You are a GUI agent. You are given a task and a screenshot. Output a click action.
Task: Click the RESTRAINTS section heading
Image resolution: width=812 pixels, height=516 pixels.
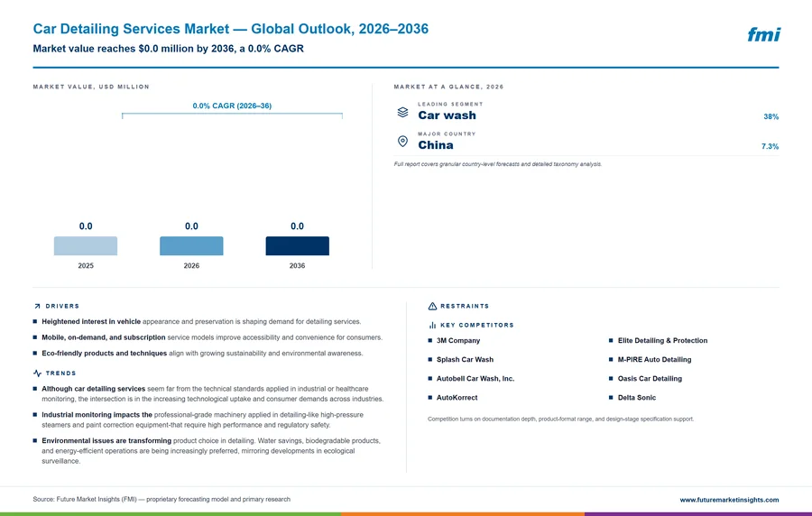(x=465, y=307)
